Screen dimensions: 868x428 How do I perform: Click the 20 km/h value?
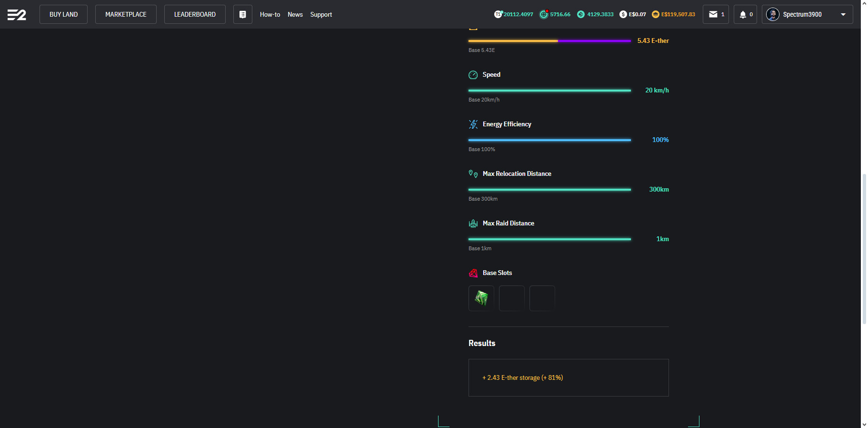coord(657,90)
